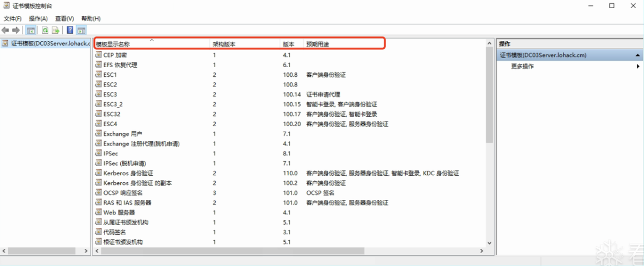
Task: Select 证书模板(DC03Server.lohack.cm) in the tree
Action: [50, 44]
